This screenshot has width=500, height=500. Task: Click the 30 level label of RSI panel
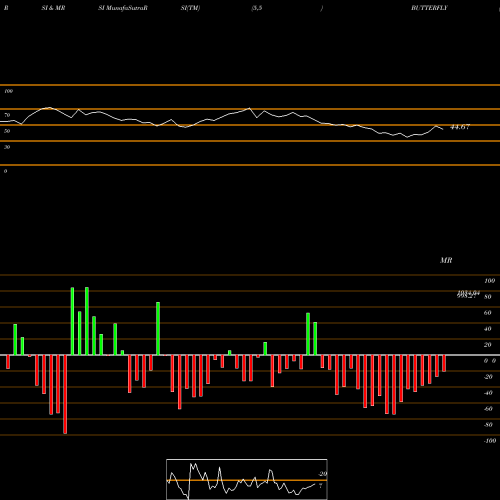pos(7,147)
